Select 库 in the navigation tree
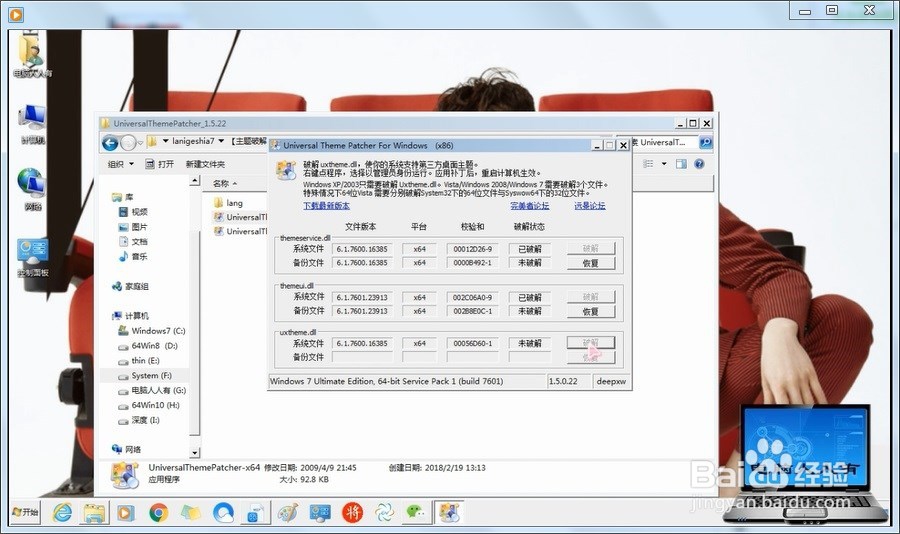The height and width of the screenshot is (534, 900). click(123, 197)
